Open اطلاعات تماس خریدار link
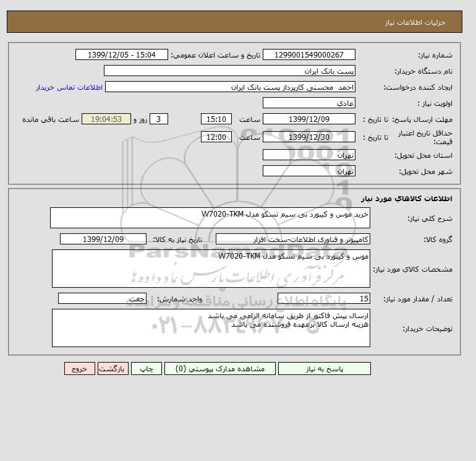This screenshot has height=461, width=476. point(69,87)
